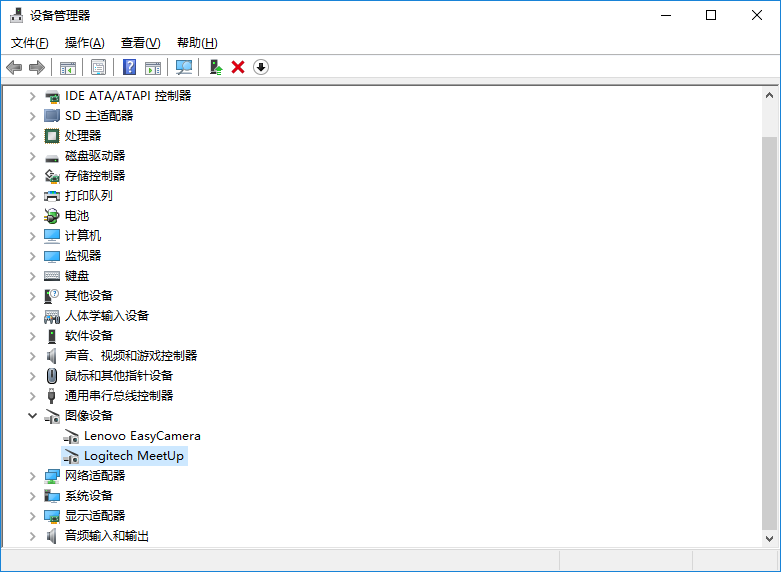Select the 打印队列 tree item
The width and height of the screenshot is (781, 572).
88,196
